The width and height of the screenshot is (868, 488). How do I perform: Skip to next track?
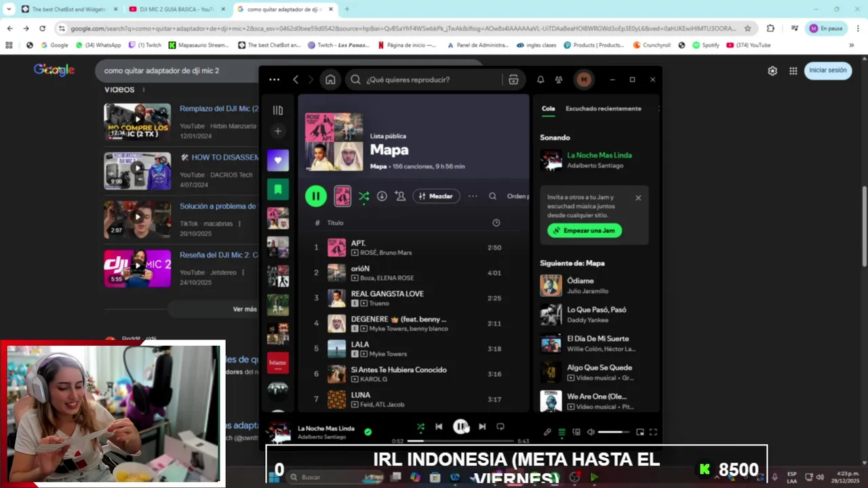point(482,426)
